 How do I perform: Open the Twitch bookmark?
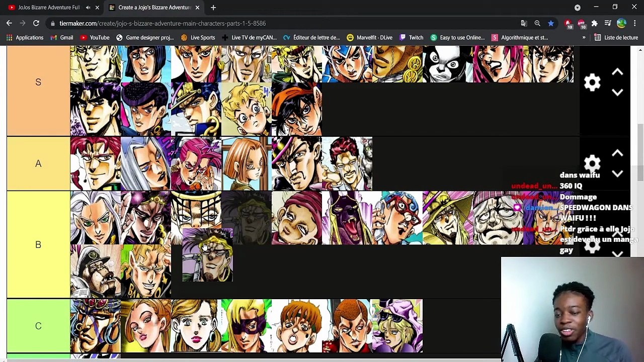click(x=411, y=38)
